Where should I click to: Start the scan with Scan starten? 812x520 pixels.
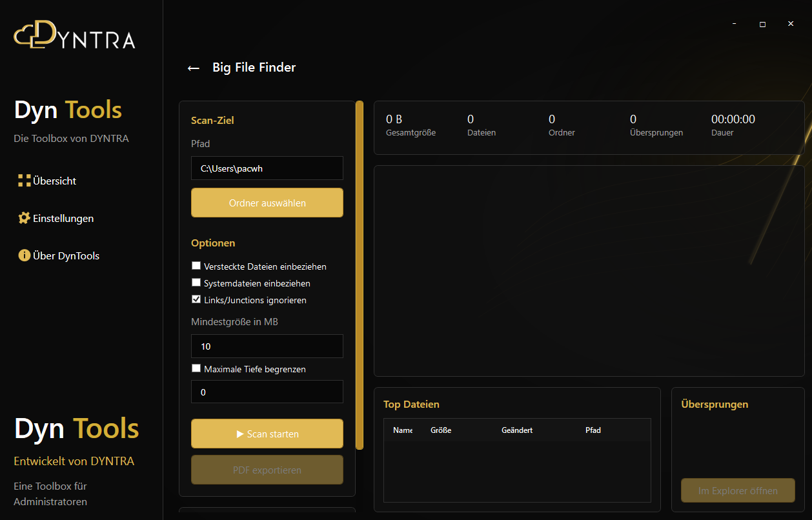click(267, 434)
